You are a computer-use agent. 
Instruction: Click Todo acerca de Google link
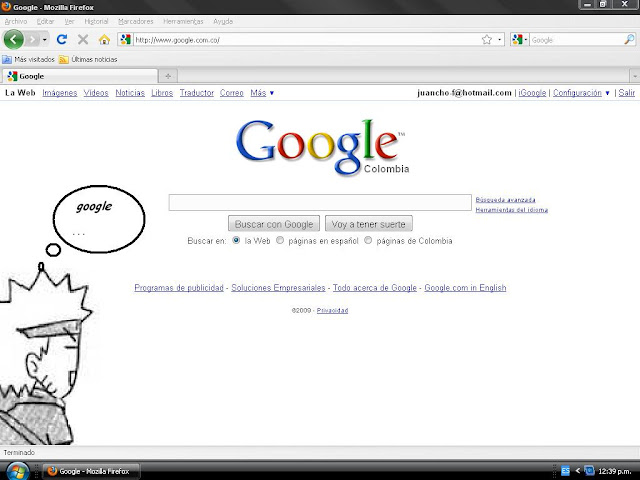coord(375,288)
